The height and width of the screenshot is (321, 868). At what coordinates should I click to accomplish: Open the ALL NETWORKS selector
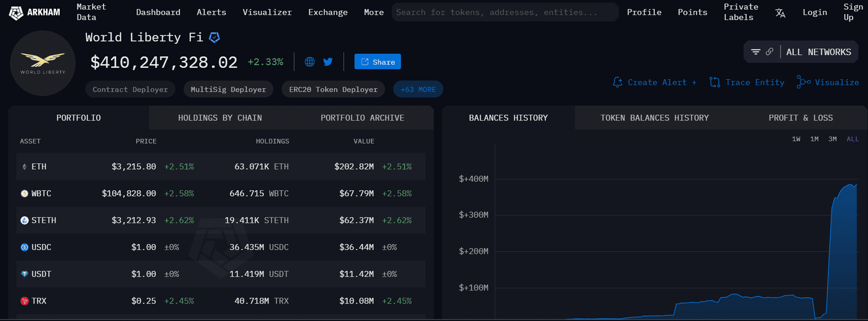819,52
